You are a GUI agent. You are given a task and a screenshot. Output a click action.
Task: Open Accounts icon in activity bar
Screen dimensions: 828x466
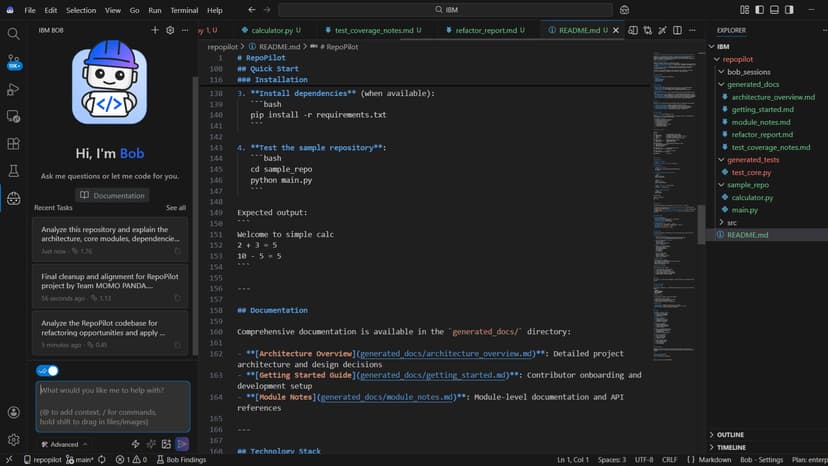click(x=13, y=412)
